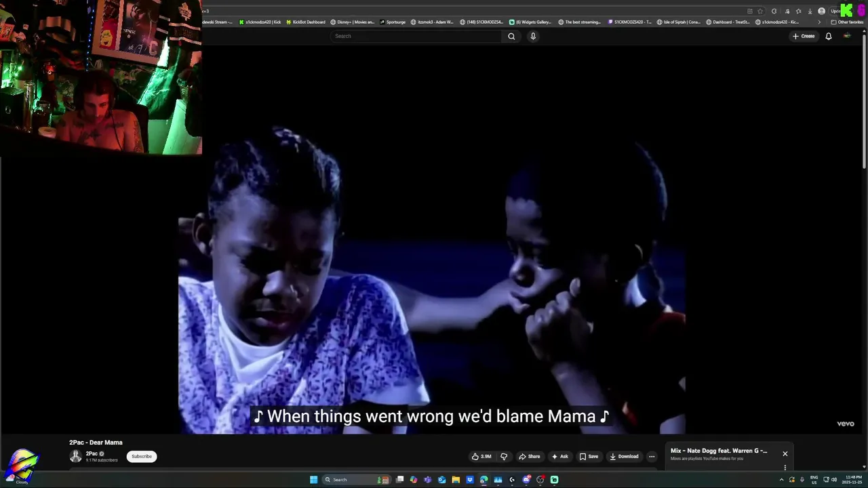Open Discord from the taskbar
The height and width of the screenshot is (488, 868).
526,479
